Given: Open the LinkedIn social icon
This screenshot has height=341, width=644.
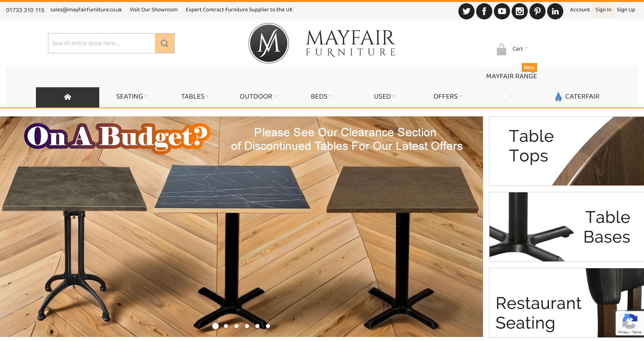Looking at the screenshot, I should pos(555,11).
